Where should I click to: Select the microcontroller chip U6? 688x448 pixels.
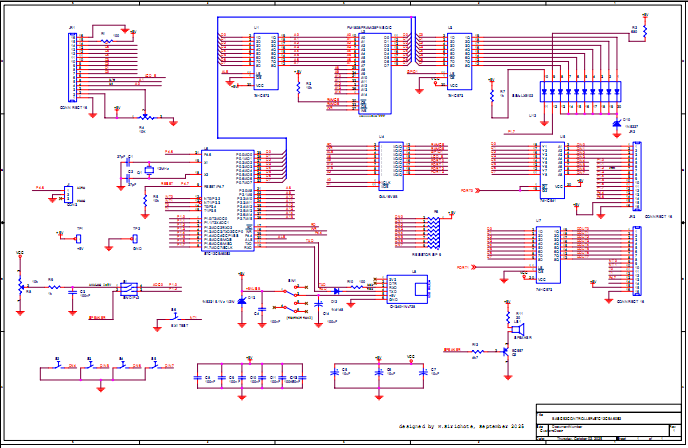pyautogui.click(x=230, y=200)
